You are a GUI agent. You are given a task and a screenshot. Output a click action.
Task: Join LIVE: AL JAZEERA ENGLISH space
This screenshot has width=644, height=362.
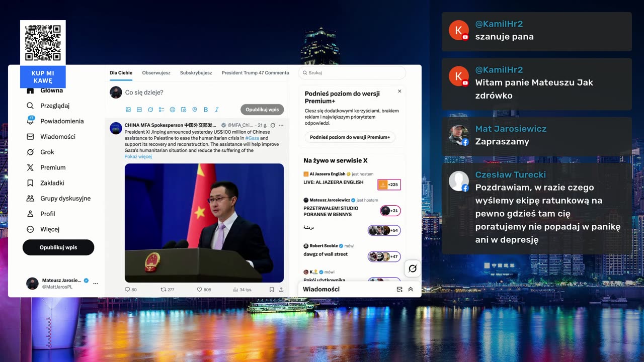click(x=333, y=183)
